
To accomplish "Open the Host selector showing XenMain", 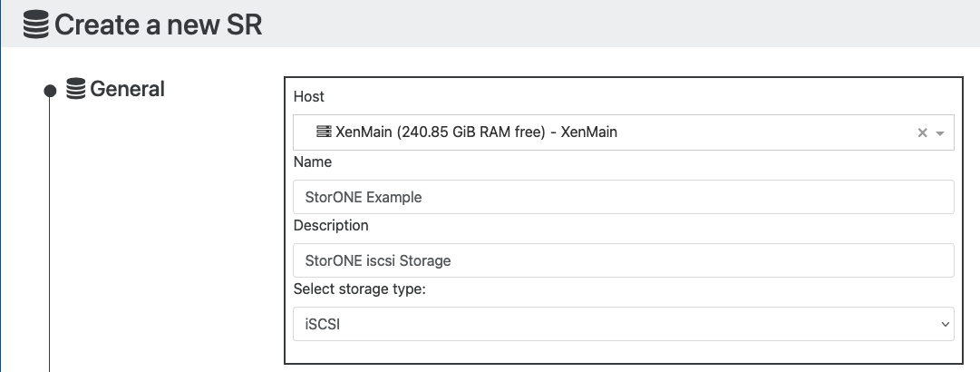I will click(623, 132).
